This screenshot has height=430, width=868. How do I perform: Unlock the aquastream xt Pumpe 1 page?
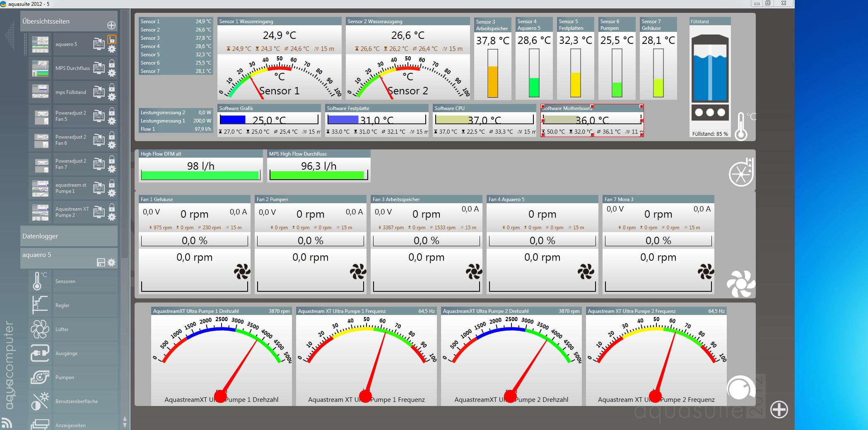tap(112, 184)
